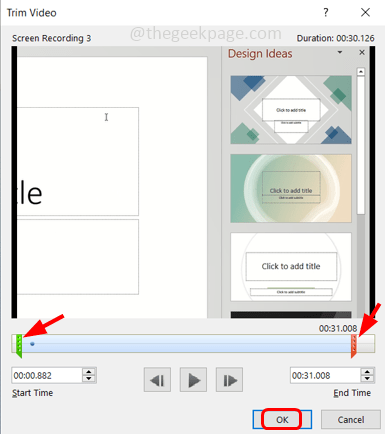Click the End Time input field
Image resolution: width=385 pixels, height=434 pixels.
(325, 376)
